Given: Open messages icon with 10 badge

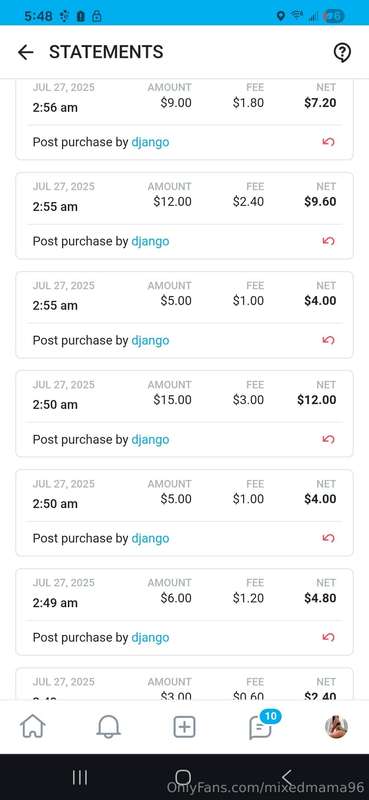Looking at the screenshot, I should pyautogui.click(x=261, y=725).
